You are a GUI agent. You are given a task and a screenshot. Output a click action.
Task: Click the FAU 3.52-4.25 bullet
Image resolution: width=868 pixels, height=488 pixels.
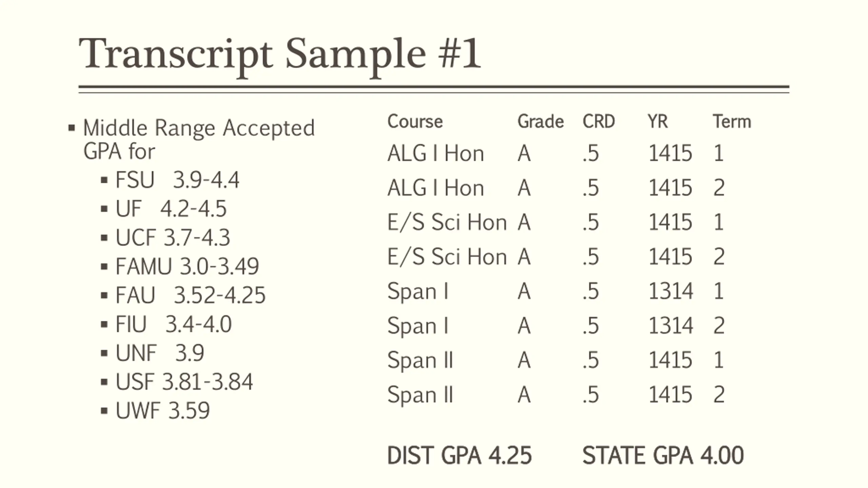pyautogui.click(x=191, y=295)
